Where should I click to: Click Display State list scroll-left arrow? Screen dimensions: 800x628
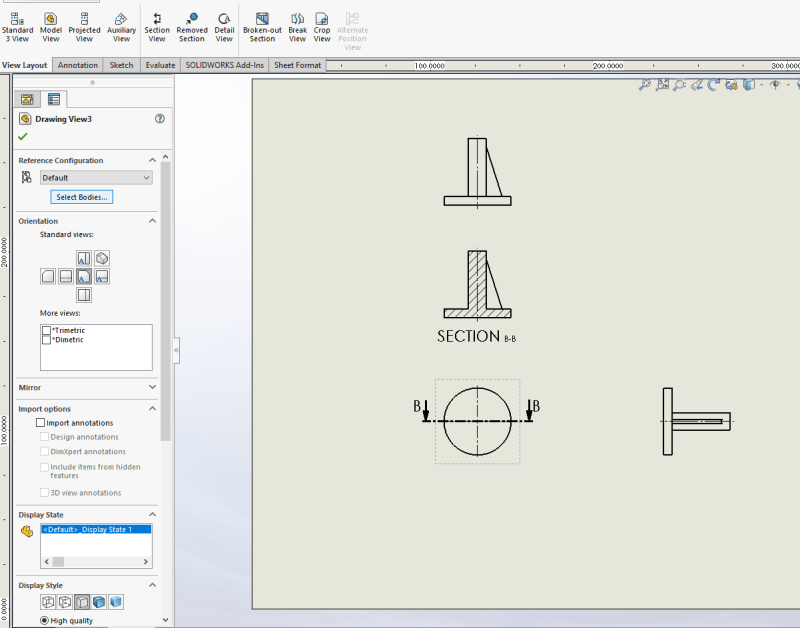[47, 562]
